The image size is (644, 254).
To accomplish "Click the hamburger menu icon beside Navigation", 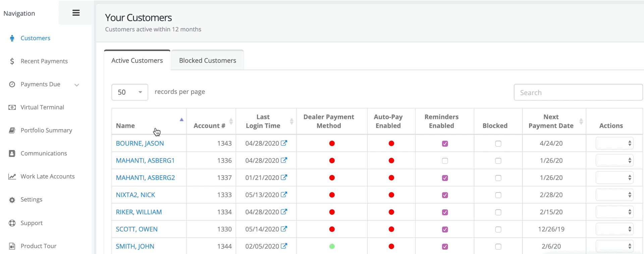I will click(76, 13).
